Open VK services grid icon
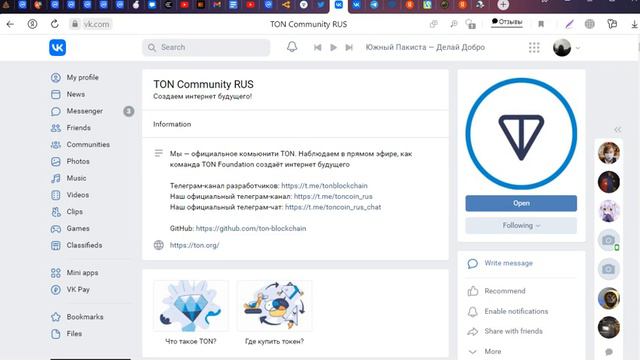 tap(534, 47)
